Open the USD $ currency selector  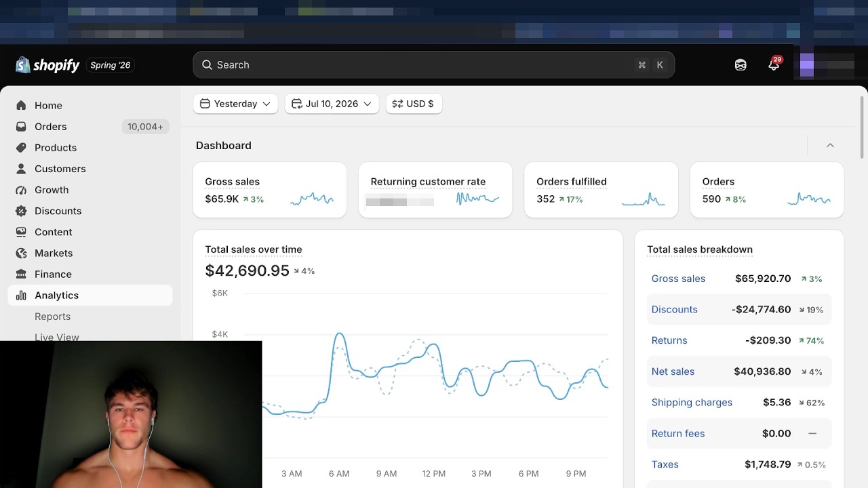(x=414, y=104)
